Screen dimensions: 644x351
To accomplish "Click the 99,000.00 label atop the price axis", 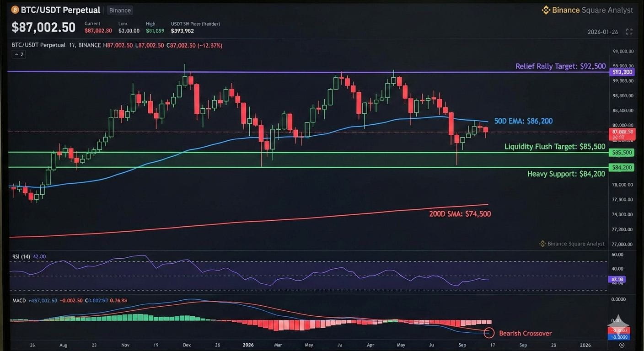I will (x=623, y=51).
